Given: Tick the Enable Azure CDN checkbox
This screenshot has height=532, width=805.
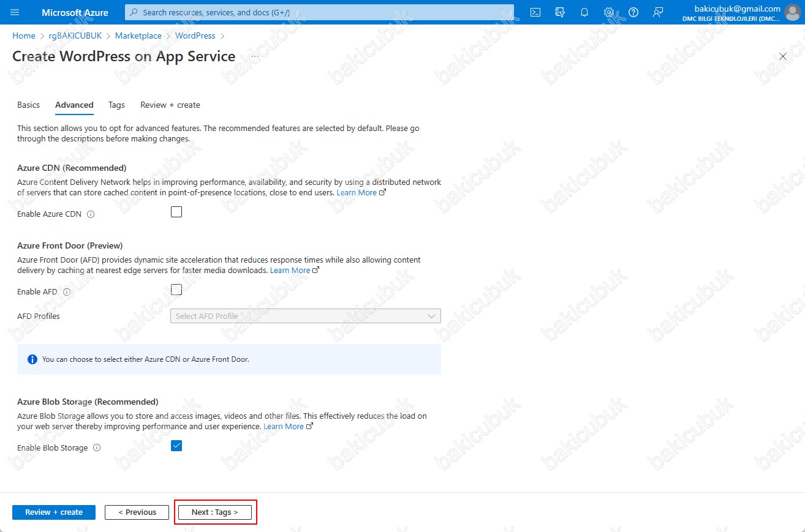Looking at the screenshot, I should coord(176,212).
